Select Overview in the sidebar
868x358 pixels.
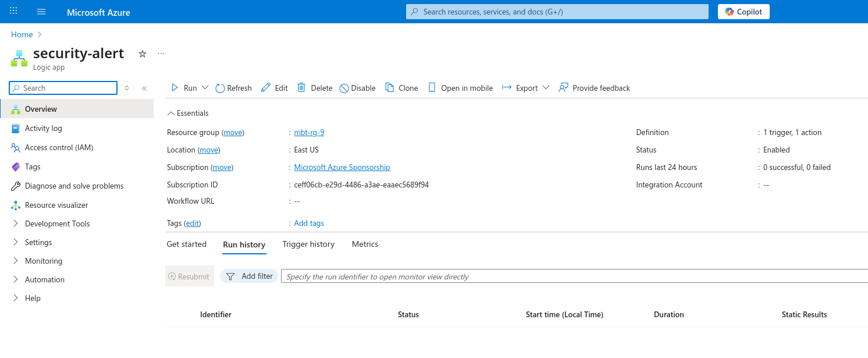click(77, 109)
